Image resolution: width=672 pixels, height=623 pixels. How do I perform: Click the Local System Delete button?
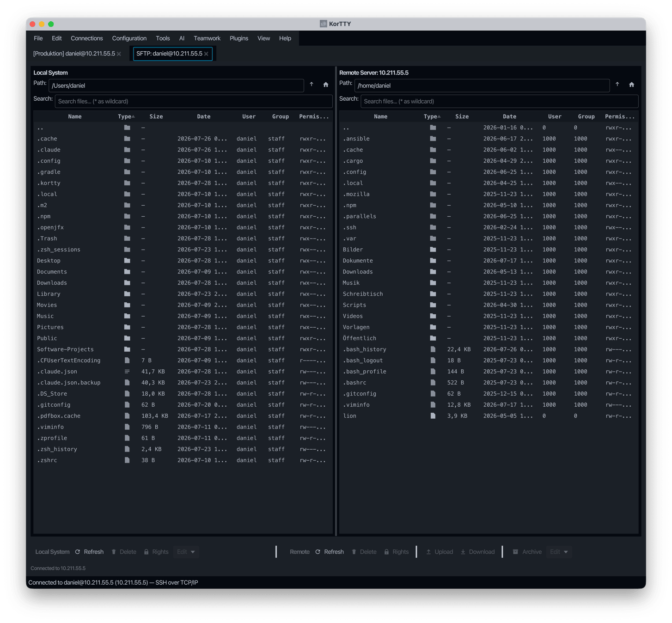click(124, 552)
